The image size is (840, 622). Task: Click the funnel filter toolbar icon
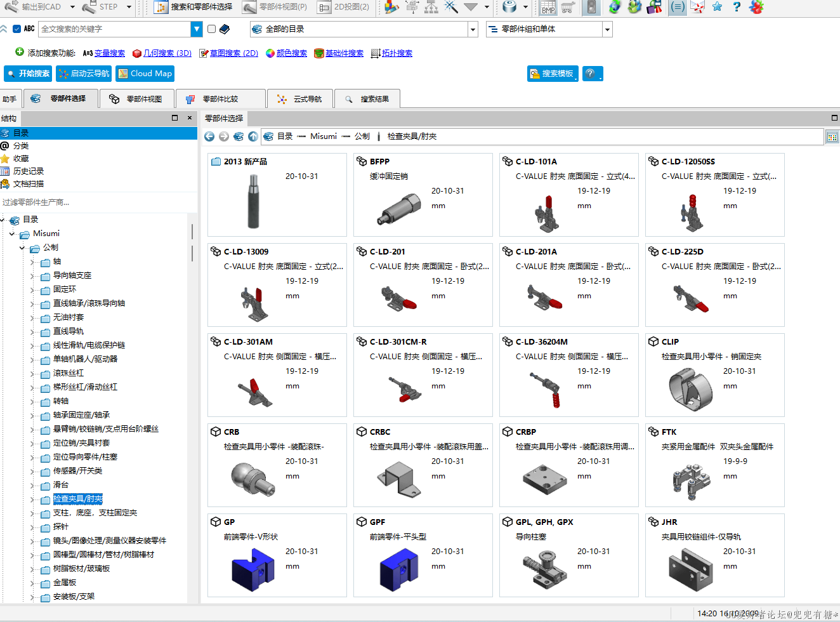tap(470, 7)
